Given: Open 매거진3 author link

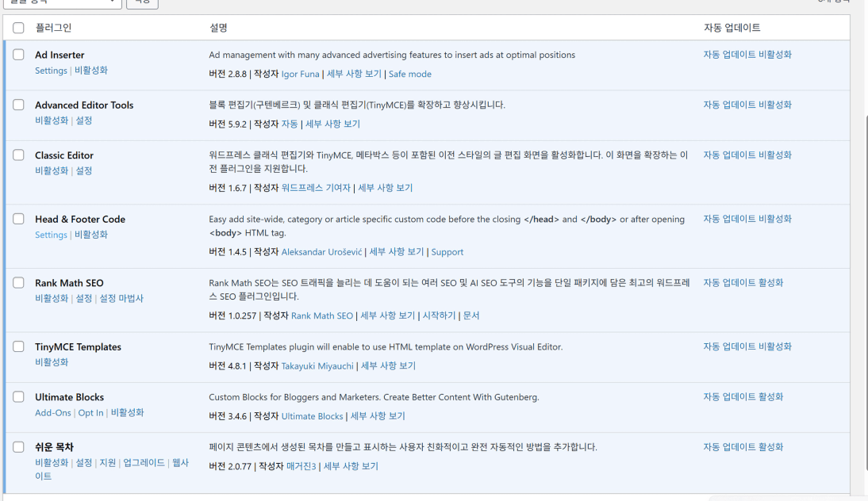Looking at the screenshot, I should [301, 466].
